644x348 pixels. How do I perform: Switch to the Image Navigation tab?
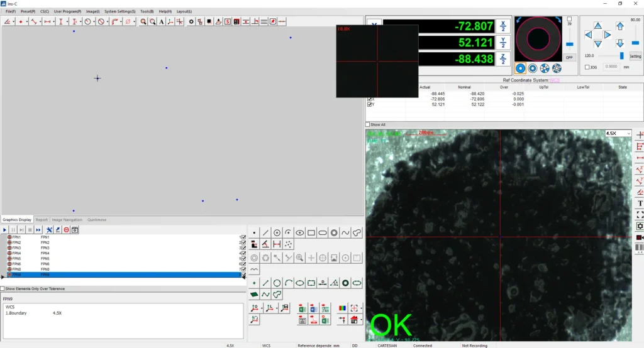(67, 220)
